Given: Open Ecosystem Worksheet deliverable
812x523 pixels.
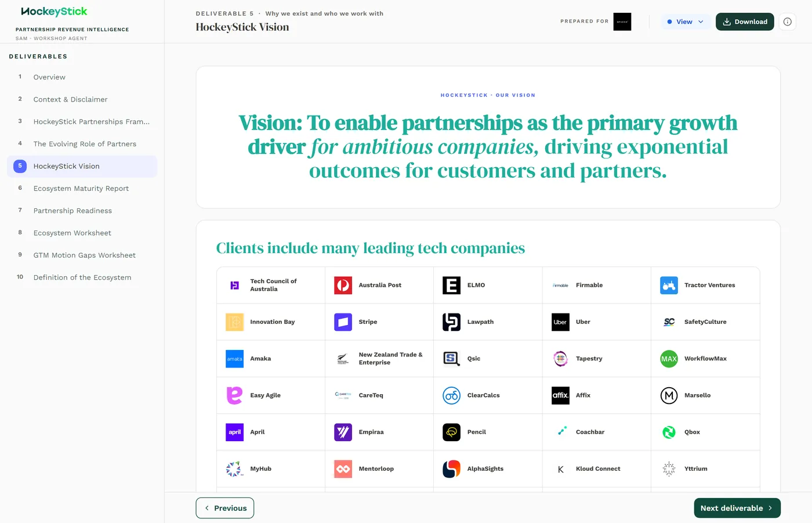Looking at the screenshot, I should point(82,233).
